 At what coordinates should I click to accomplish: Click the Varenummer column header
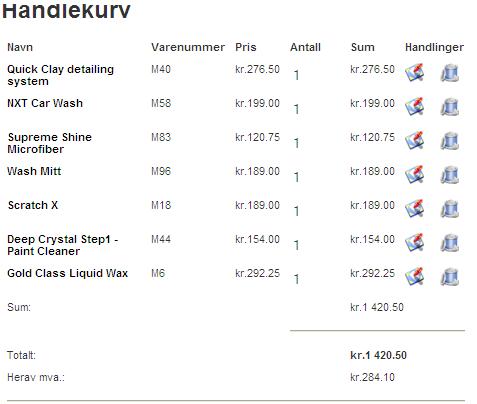188,47
